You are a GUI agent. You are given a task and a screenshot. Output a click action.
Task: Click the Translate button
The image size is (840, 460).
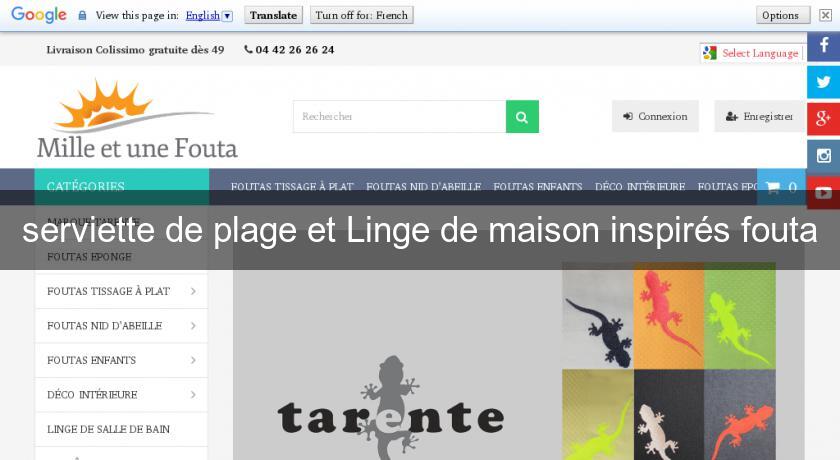tap(273, 16)
